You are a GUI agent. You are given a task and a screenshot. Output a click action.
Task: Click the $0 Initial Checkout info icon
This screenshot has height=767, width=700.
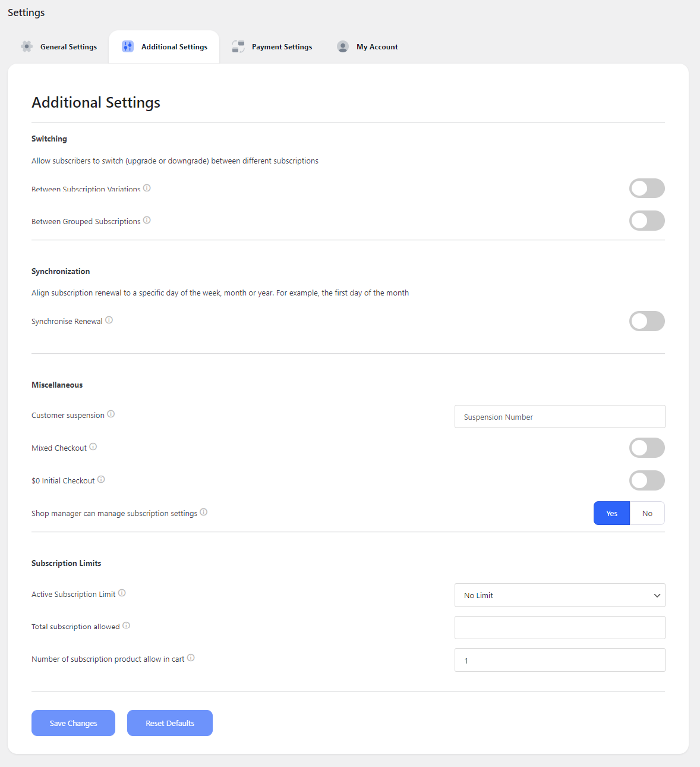(101, 480)
